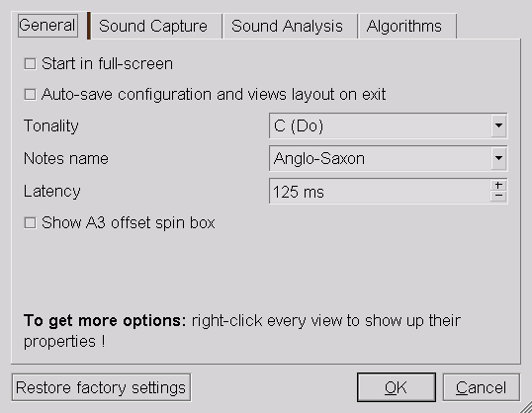Screen dimensions: 532x413
Task: Select the Anglo-Saxon notes name combo box
Action: pos(389,158)
